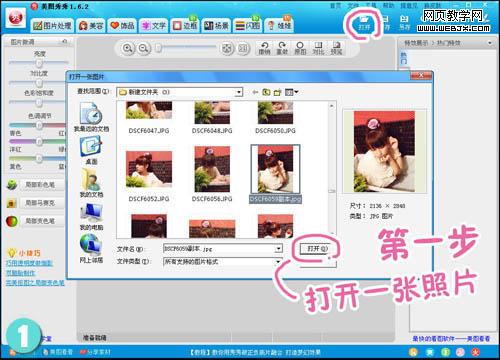
Task: Open the first tip link under 小技巧
Action: click(x=29, y=263)
